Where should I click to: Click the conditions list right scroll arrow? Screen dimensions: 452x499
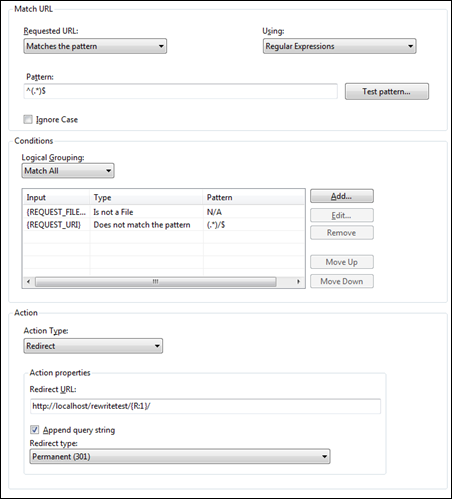(x=299, y=282)
